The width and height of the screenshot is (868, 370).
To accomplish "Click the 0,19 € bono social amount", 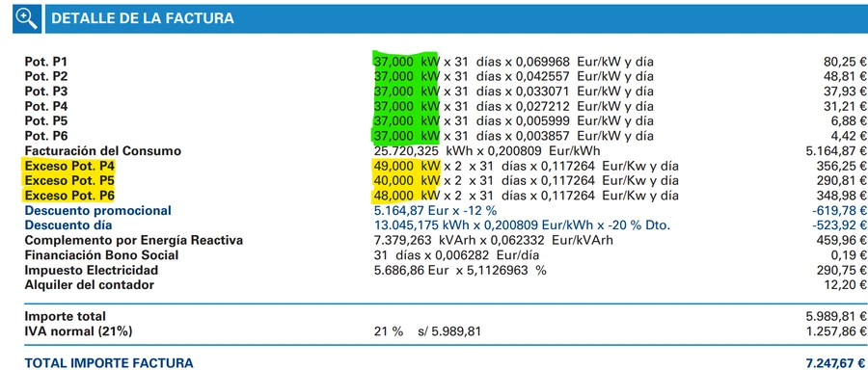I will tap(849, 255).
